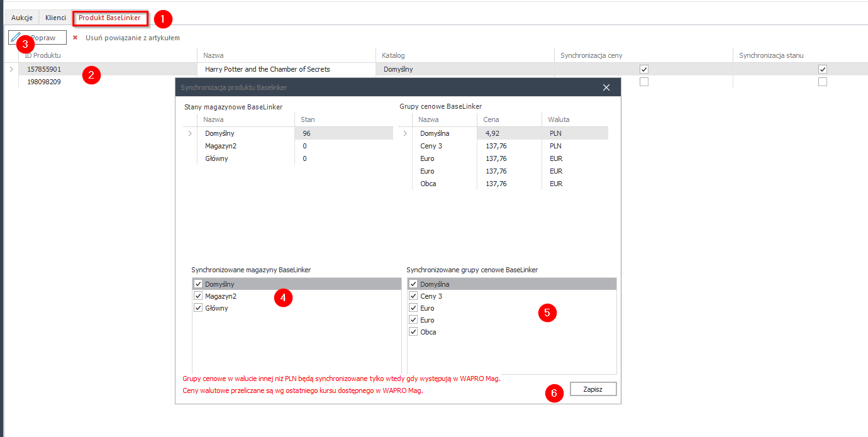Uncheck Obca in synchronized price groups
This screenshot has height=437, width=868.
pos(413,332)
